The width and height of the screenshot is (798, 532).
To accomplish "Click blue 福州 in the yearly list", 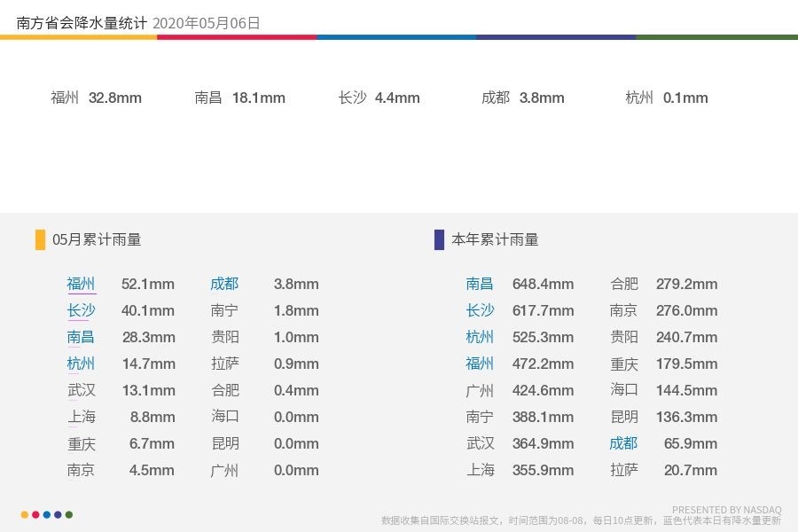I will pyautogui.click(x=480, y=364).
